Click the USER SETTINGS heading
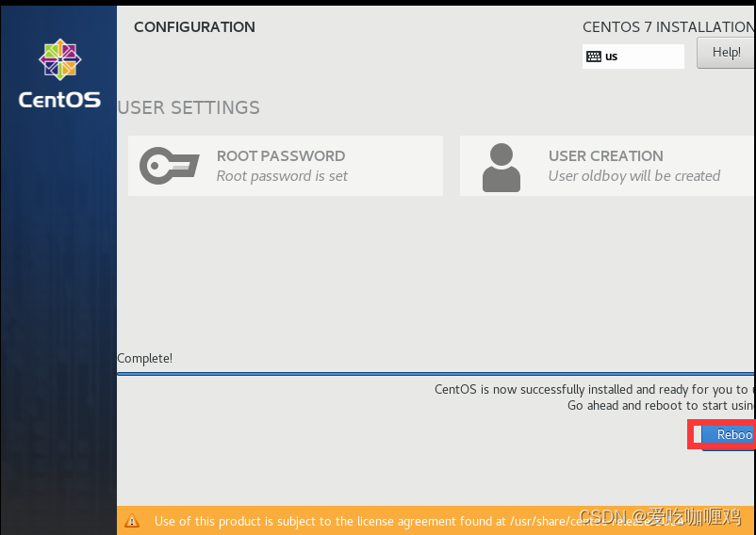Viewport: 756px width, 535px height. point(189,108)
